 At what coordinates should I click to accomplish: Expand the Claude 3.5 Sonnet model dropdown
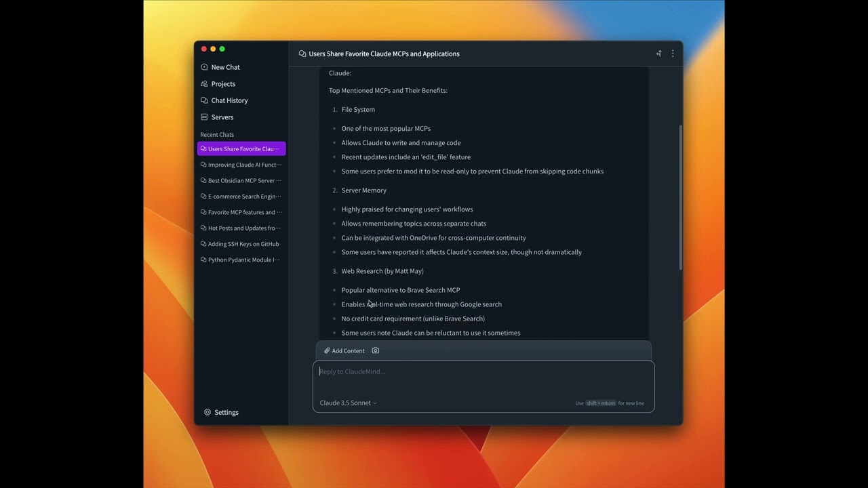pyautogui.click(x=349, y=403)
